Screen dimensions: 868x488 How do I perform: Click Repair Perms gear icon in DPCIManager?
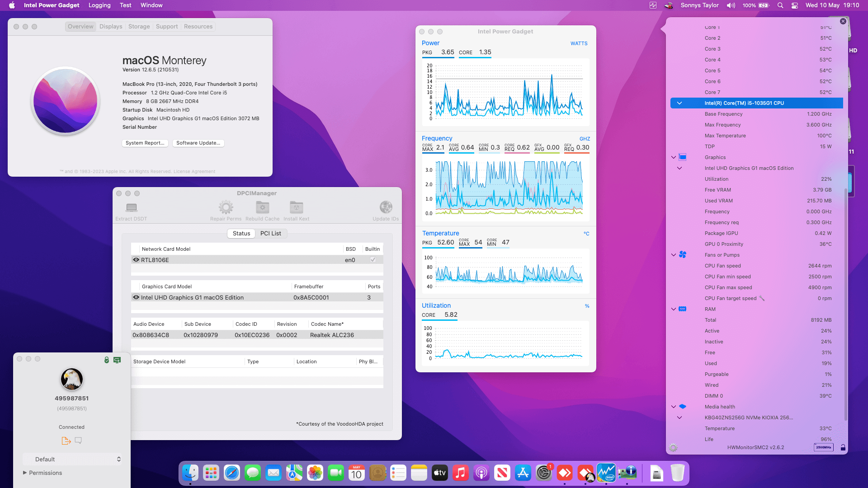pyautogui.click(x=226, y=207)
